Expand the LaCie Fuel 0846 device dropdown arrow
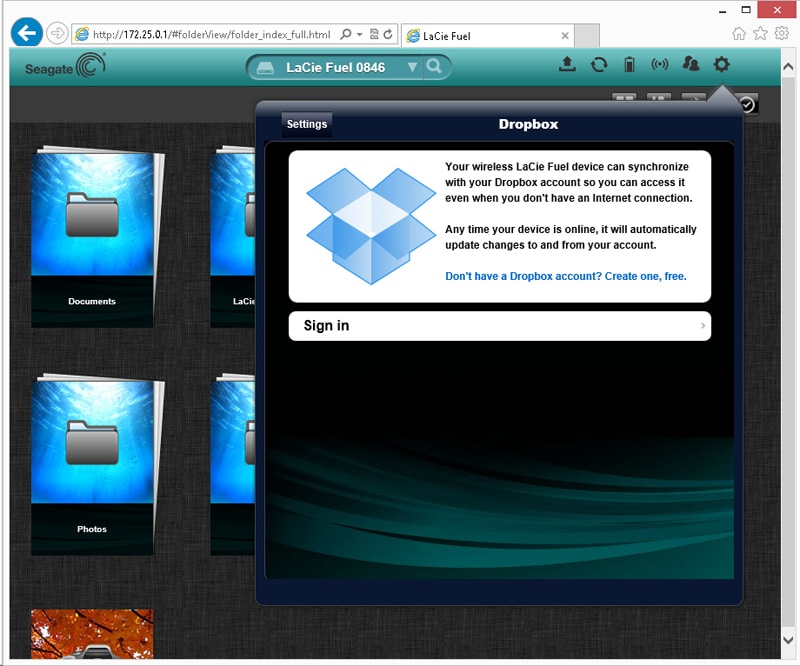Viewport: 800px width, 666px height. [x=412, y=67]
